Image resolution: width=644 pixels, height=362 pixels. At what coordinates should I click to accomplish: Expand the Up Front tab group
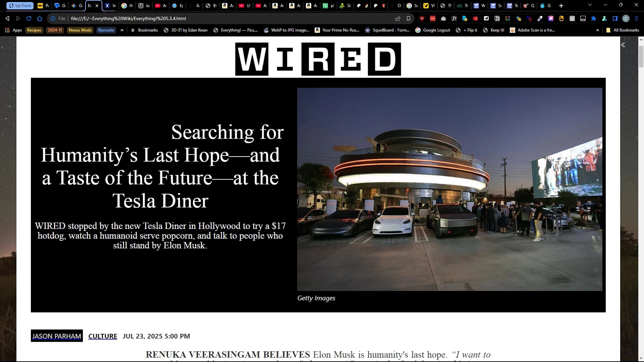[20, 6]
